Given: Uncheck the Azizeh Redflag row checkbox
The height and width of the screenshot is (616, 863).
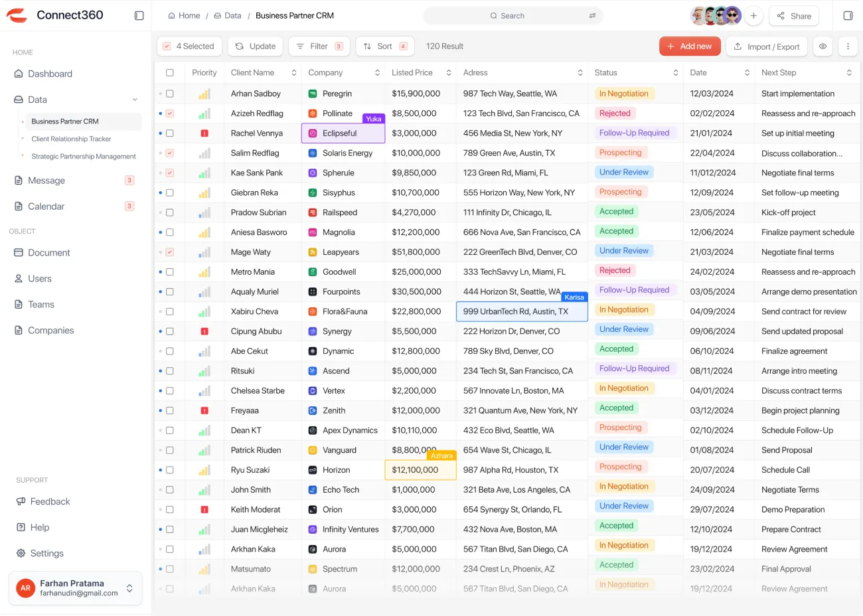Looking at the screenshot, I should pos(170,114).
